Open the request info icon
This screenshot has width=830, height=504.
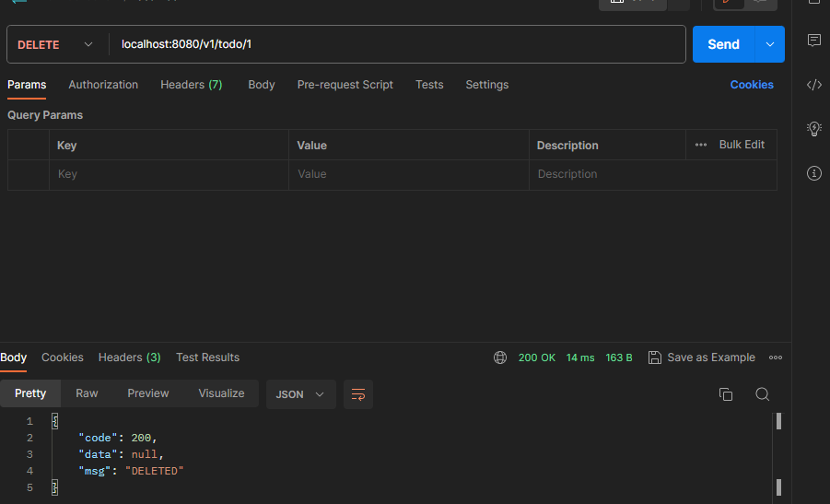coord(814,173)
